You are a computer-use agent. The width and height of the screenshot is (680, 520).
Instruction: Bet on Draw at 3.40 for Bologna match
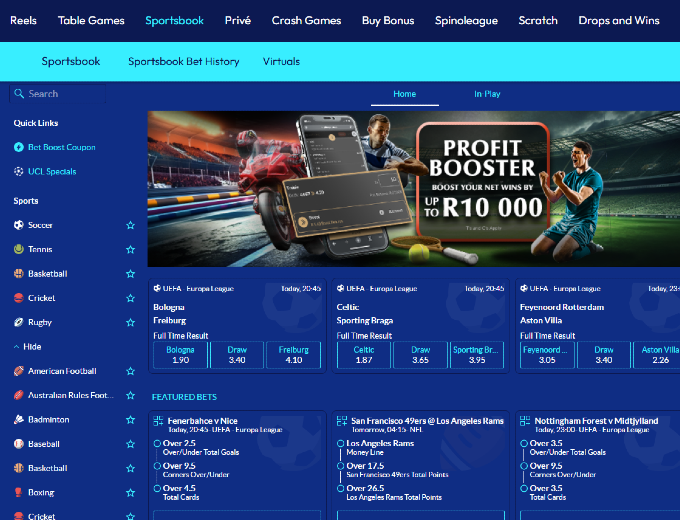[237, 355]
